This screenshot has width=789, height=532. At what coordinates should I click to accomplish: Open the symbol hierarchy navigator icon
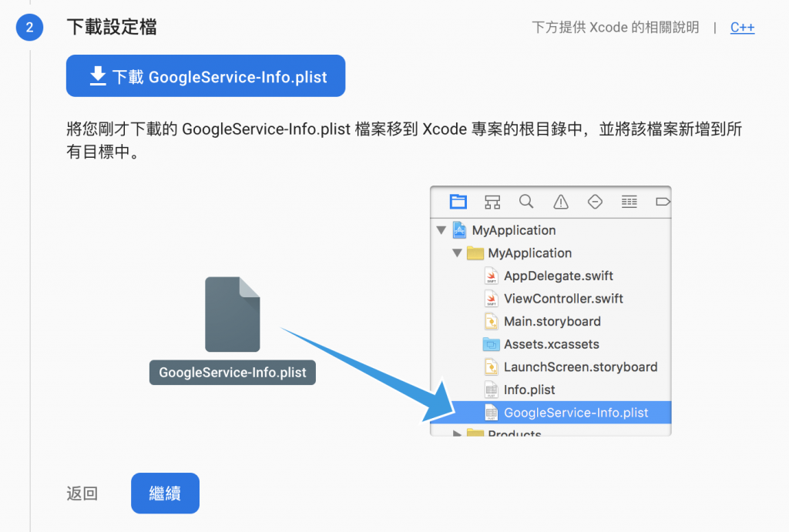tap(492, 202)
